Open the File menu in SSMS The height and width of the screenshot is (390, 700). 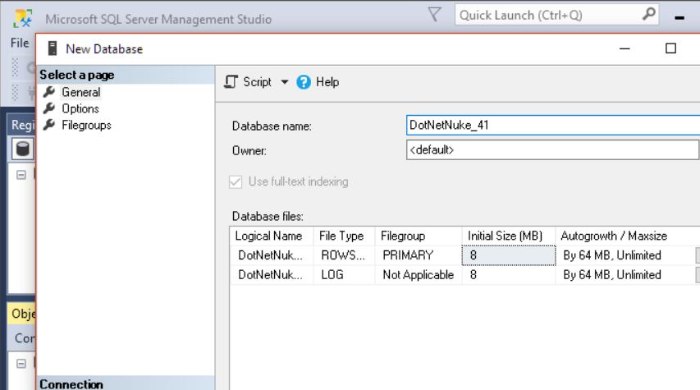[x=20, y=43]
